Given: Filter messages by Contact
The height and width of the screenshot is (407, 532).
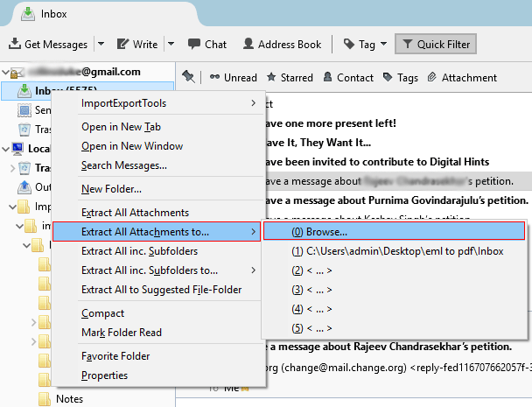Looking at the screenshot, I should [348, 77].
